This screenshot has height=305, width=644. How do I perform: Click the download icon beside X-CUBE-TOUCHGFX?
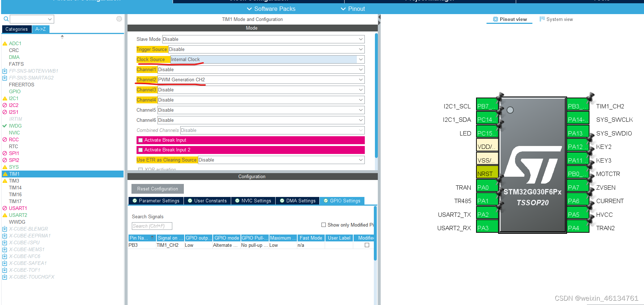click(x=5, y=277)
